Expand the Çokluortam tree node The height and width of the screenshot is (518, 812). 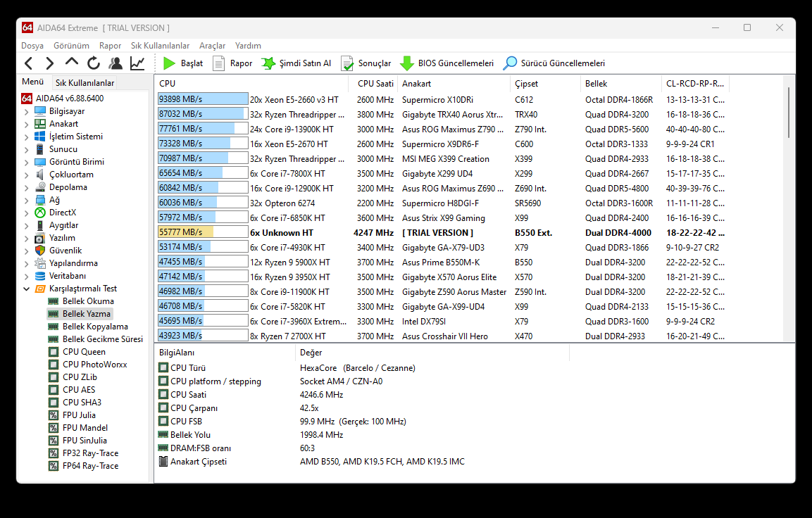[27, 175]
